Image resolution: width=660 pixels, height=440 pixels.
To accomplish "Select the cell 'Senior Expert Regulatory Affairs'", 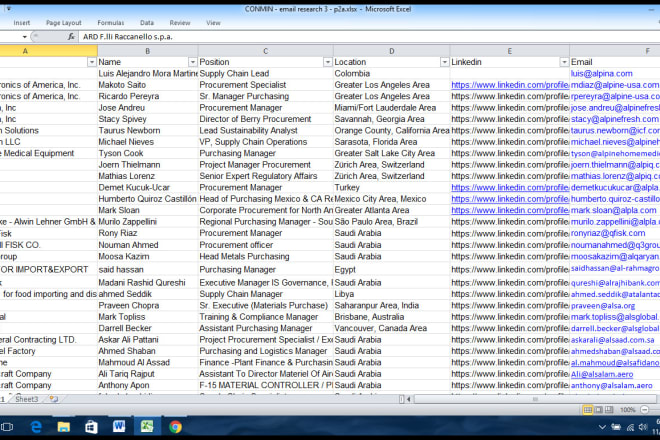I will (266, 176).
